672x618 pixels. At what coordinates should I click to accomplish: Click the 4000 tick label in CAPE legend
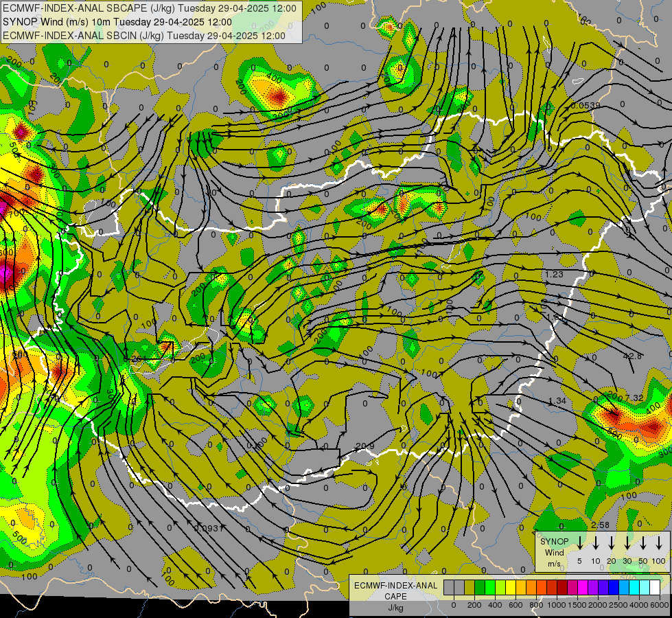(639, 605)
